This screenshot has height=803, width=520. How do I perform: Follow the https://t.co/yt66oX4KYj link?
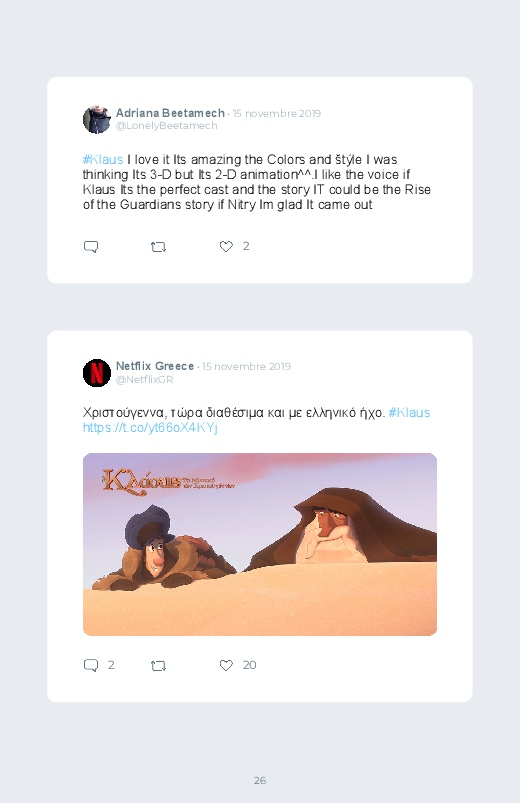pyautogui.click(x=150, y=428)
